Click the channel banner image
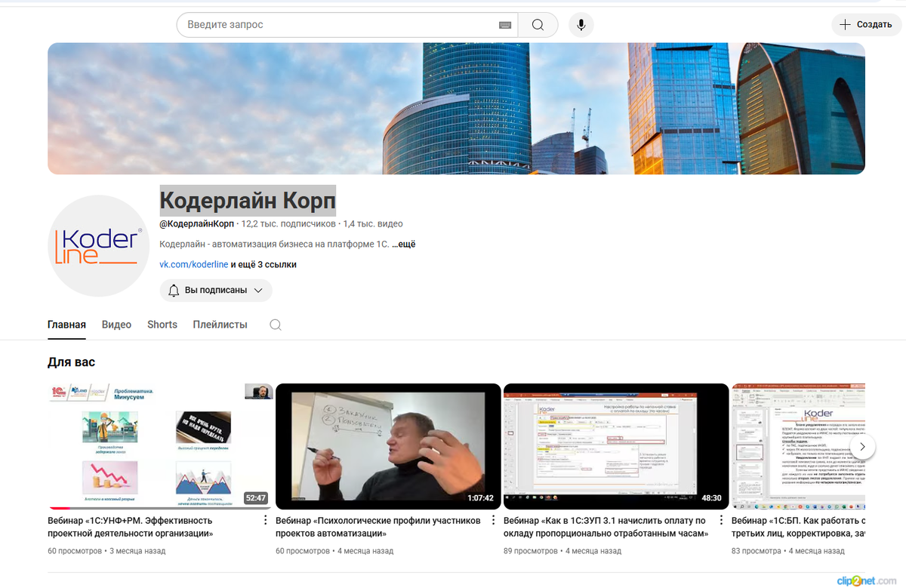Screen dimensions: 906x588 pos(456,109)
